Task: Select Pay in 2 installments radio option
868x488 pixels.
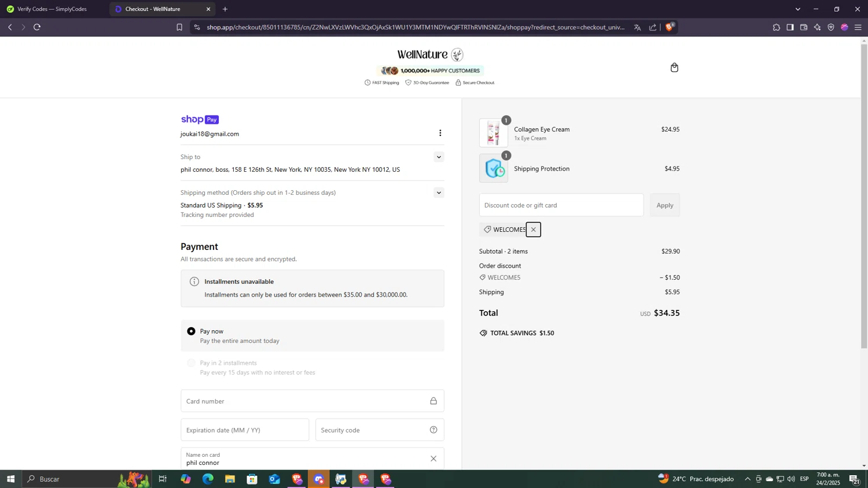Action: click(x=191, y=363)
